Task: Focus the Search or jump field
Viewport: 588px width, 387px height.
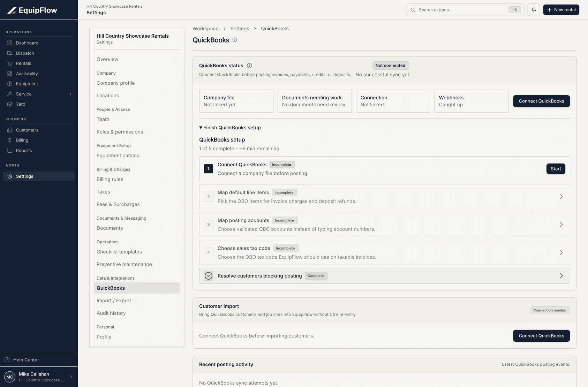Action: pyautogui.click(x=465, y=10)
